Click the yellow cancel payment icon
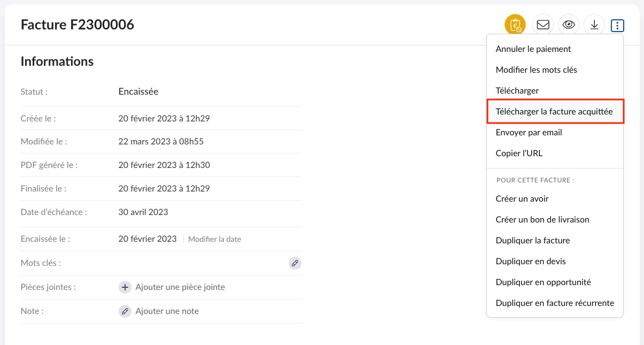 pyautogui.click(x=515, y=25)
